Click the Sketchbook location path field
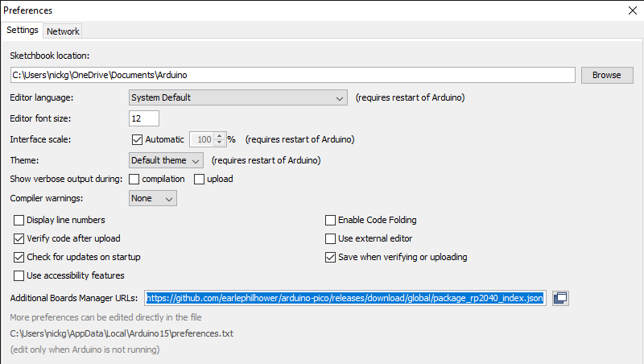 point(292,75)
